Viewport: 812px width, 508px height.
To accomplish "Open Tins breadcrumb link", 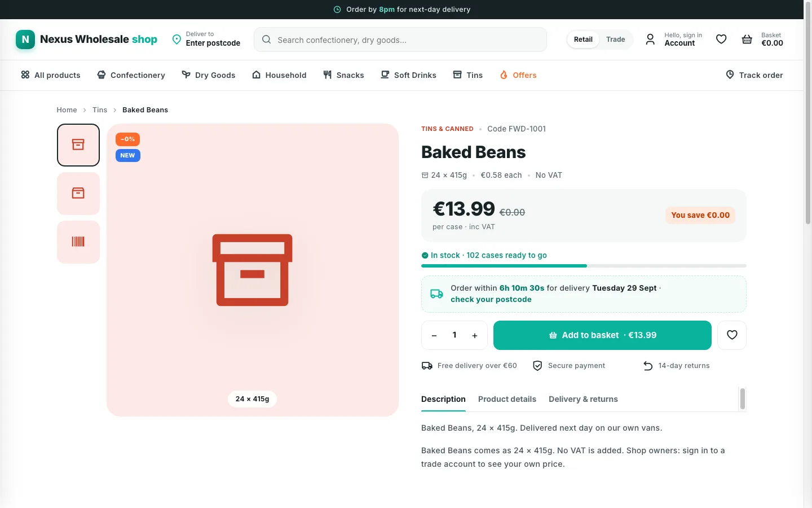I will click(x=100, y=110).
